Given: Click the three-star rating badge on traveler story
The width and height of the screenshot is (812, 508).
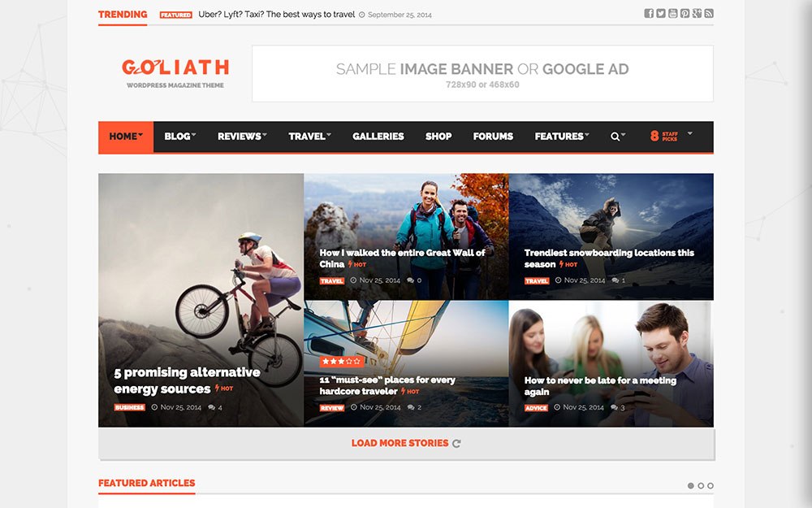Looking at the screenshot, I should click(341, 362).
